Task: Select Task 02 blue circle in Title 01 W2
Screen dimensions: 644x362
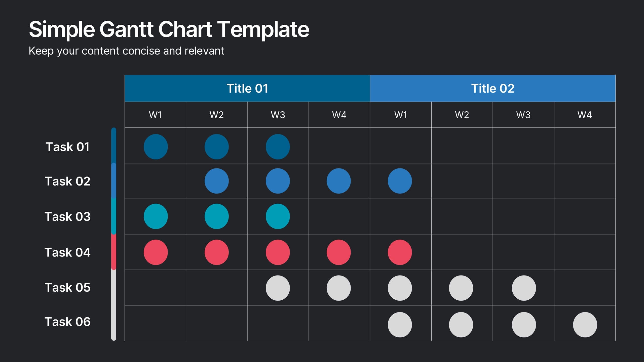Action: pyautogui.click(x=216, y=181)
